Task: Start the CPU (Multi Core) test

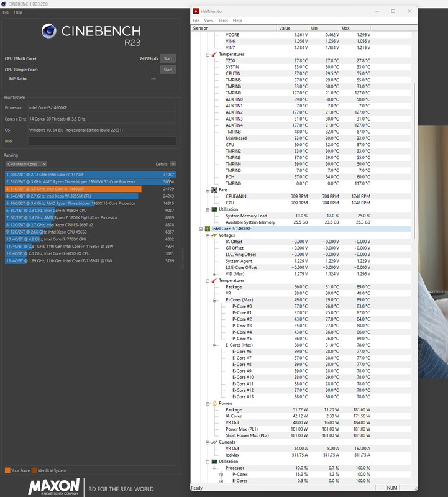Action: click(168, 58)
